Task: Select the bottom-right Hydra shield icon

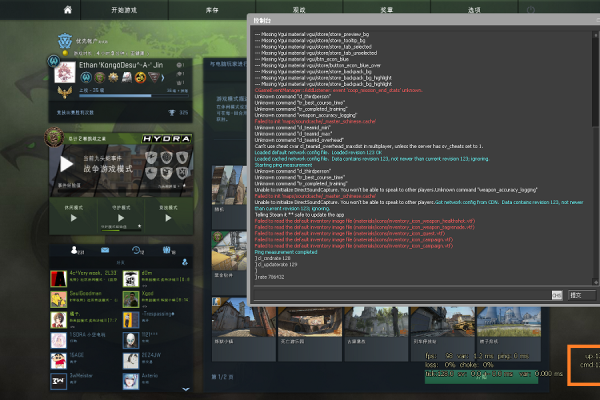Action: pyautogui.click(x=182, y=173)
